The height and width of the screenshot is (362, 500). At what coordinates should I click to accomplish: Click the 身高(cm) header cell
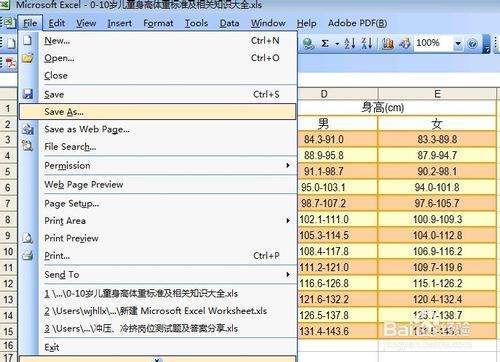click(397, 108)
